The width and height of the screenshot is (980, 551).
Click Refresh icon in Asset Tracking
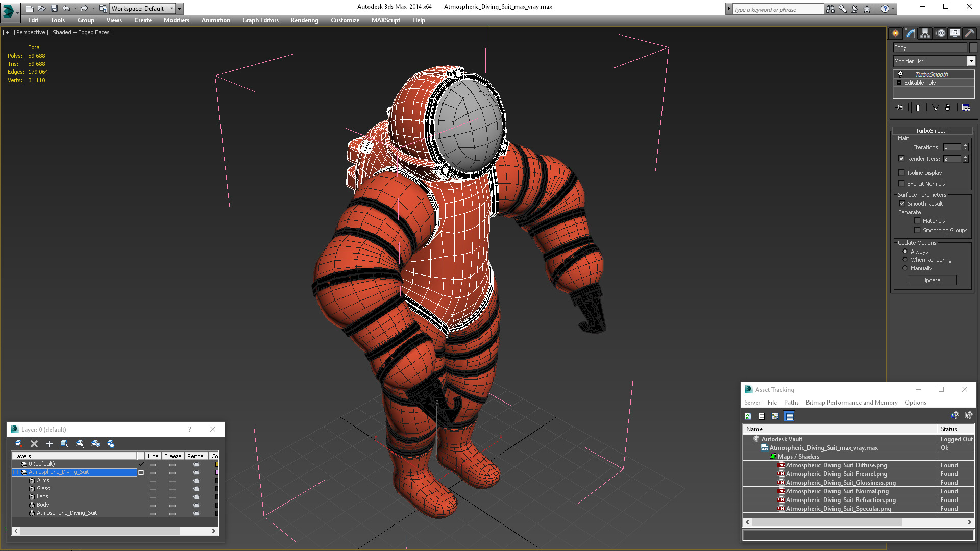(748, 416)
